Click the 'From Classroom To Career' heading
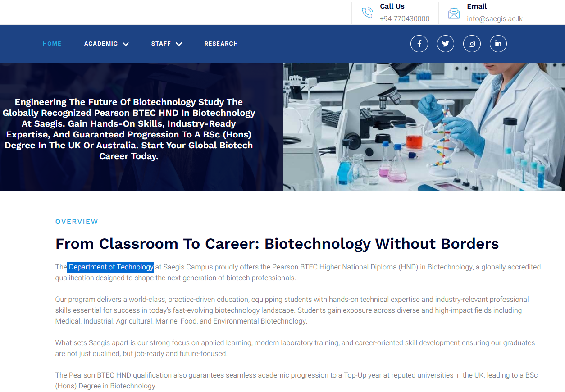565x392 pixels. click(277, 244)
